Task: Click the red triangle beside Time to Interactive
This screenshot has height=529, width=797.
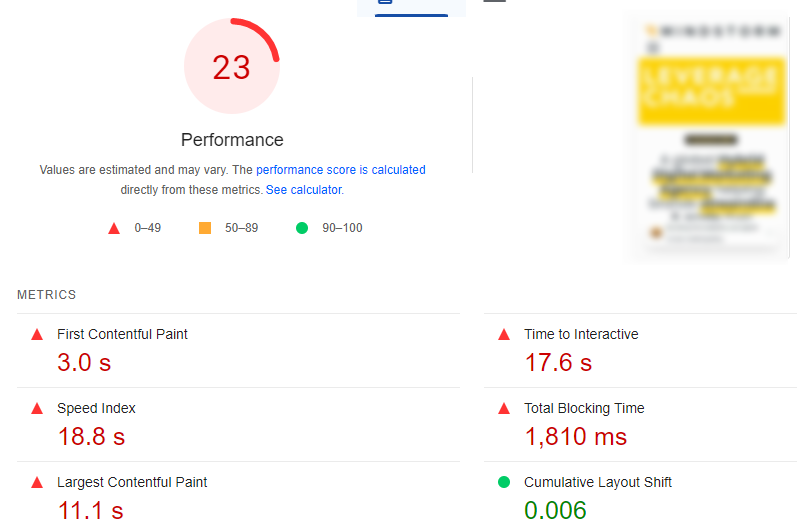Action: 504,335
